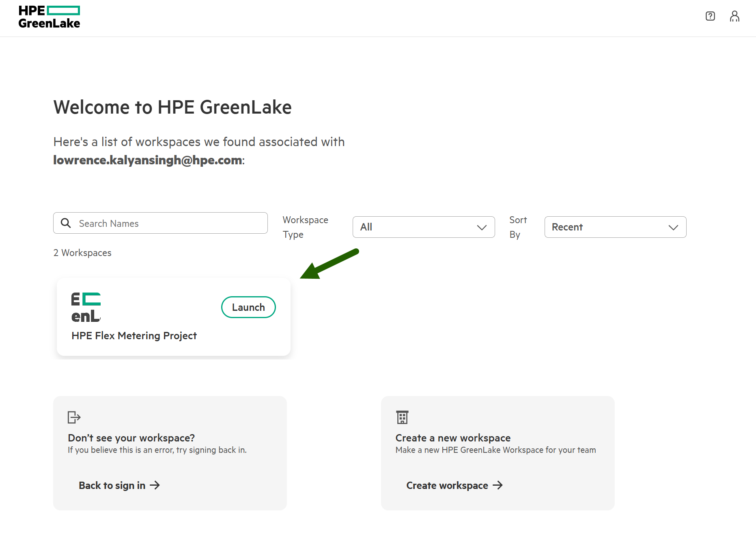Image resolution: width=756 pixels, height=536 pixels.
Task: Click the HPE Flex Metering Project name
Action: pyautogui.click(x=134, y=336)
